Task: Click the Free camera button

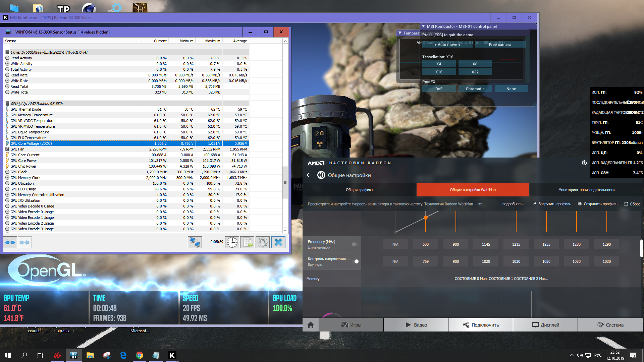Action: (x=500, y=45)
